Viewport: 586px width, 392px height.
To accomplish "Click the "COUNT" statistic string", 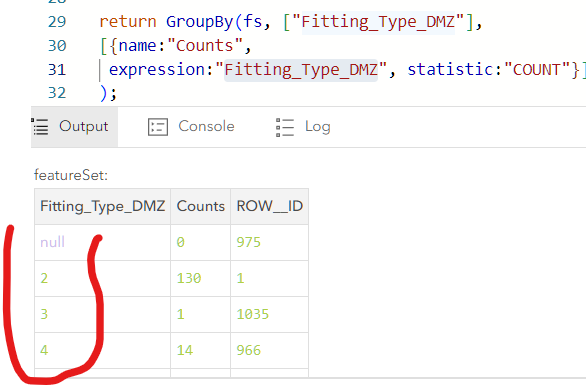I will 536,70.
